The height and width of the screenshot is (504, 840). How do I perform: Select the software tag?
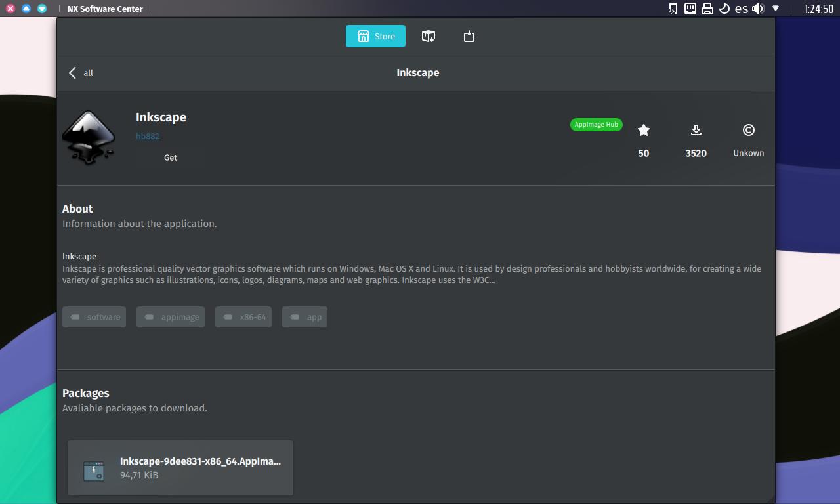94,317
